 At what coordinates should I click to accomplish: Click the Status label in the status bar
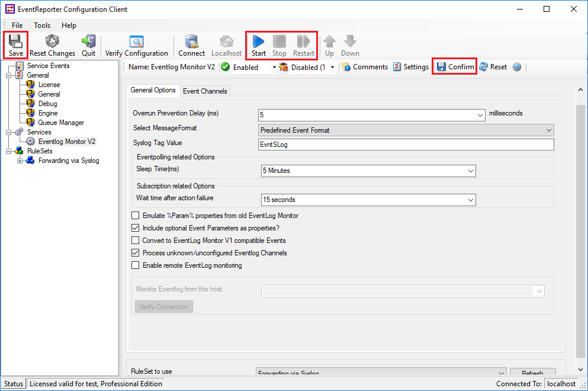click(x=14, y=383)
